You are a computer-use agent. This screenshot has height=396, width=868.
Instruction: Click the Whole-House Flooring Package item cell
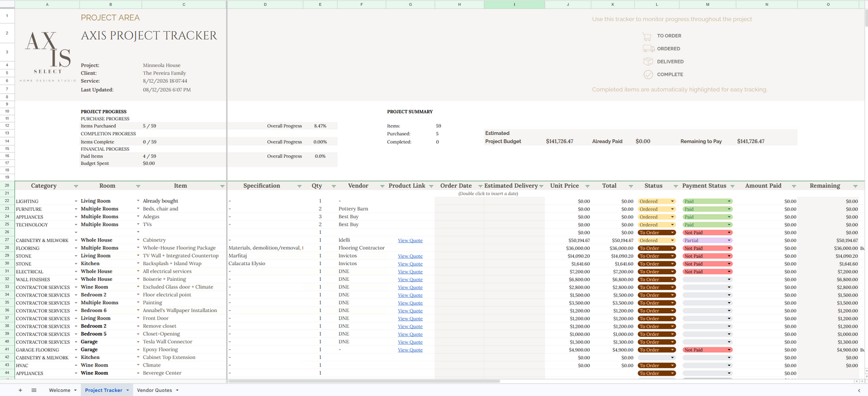[179, 248]
